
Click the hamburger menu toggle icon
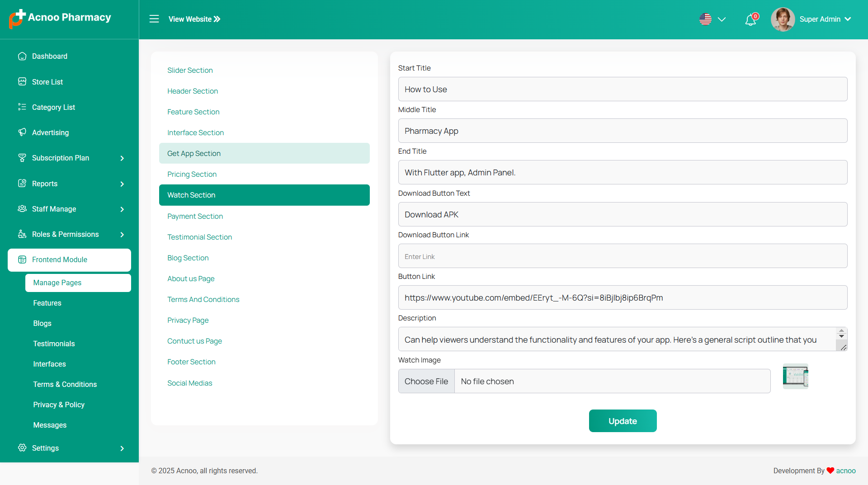154,19
